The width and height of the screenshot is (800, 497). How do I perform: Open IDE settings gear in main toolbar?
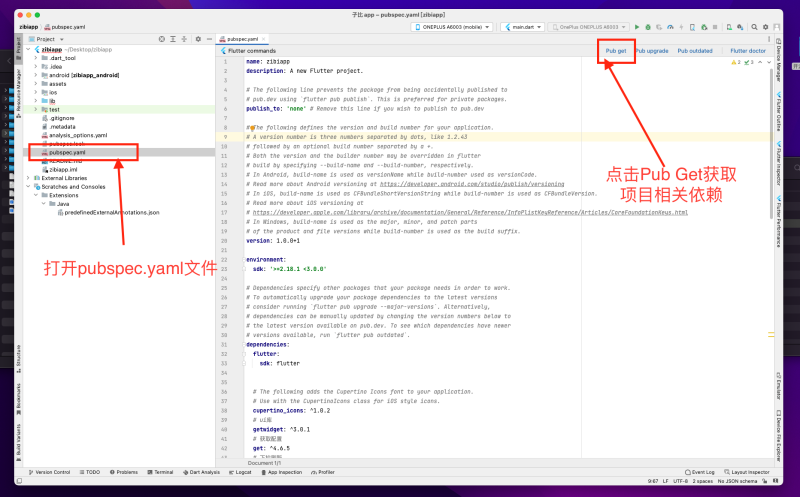(x=765, y=27)
